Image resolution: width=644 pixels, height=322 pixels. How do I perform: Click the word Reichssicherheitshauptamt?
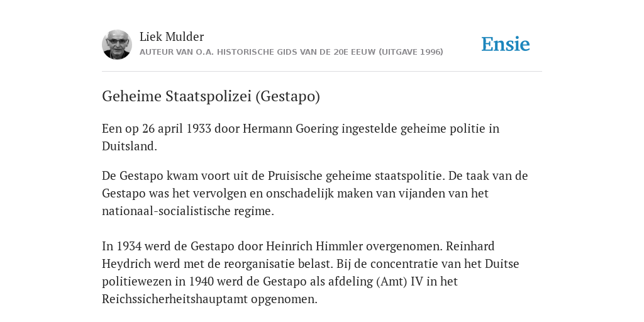(x=175, y=299)
